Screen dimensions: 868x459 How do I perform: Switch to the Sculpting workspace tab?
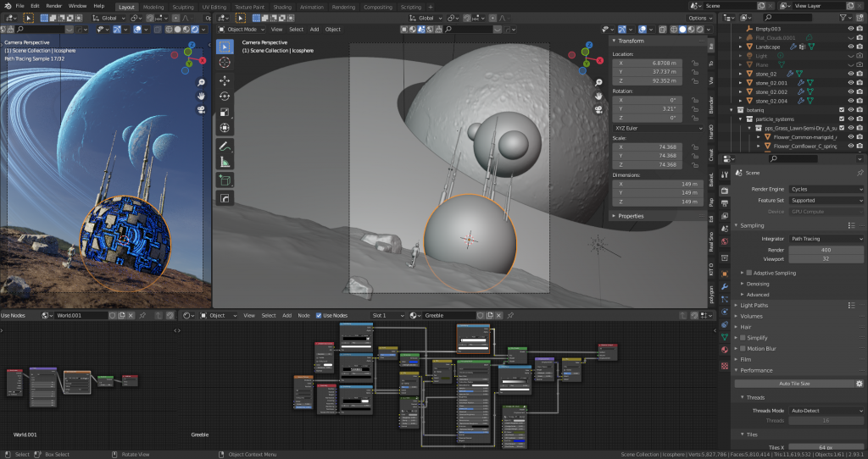182,6
